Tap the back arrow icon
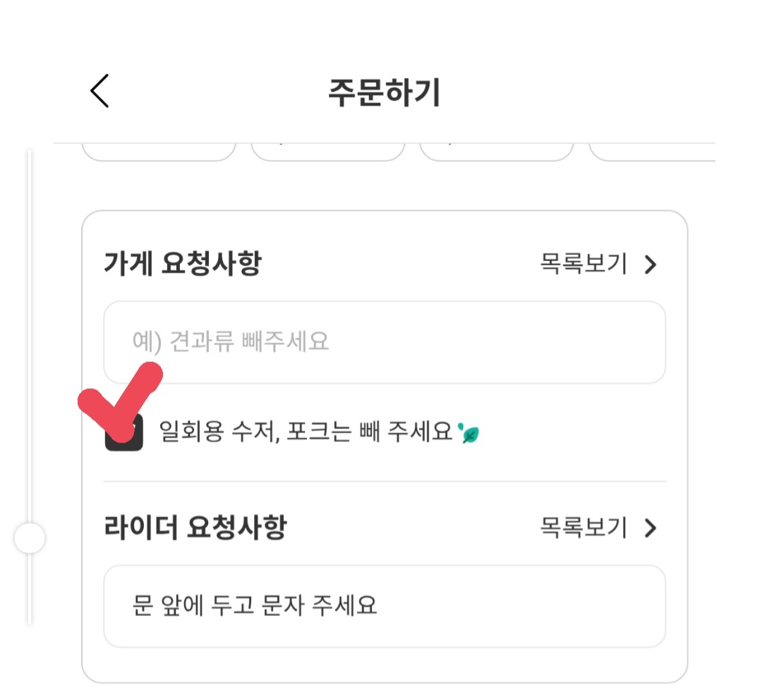 coord(99,91)
